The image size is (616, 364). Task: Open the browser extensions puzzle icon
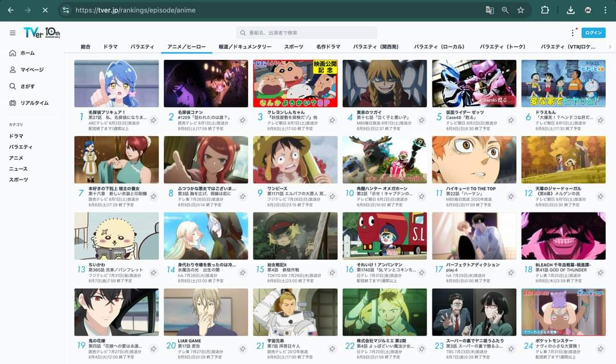click(x=545, y=10)
